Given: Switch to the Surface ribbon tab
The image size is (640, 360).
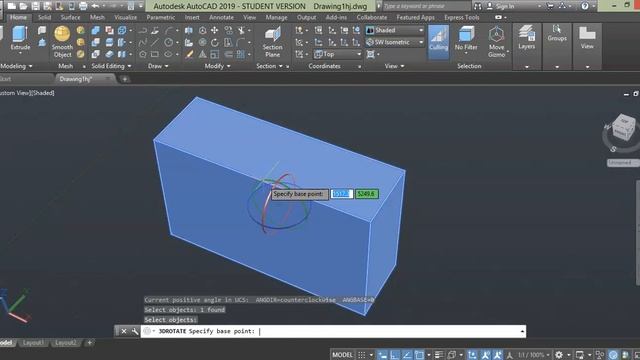Looking at the screenshot, I should (70, 18).
